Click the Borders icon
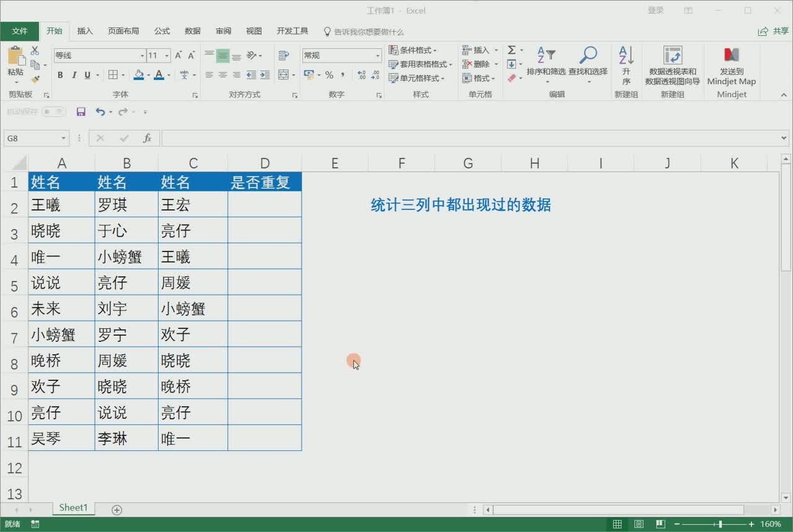793x532 pixels. 113,75
